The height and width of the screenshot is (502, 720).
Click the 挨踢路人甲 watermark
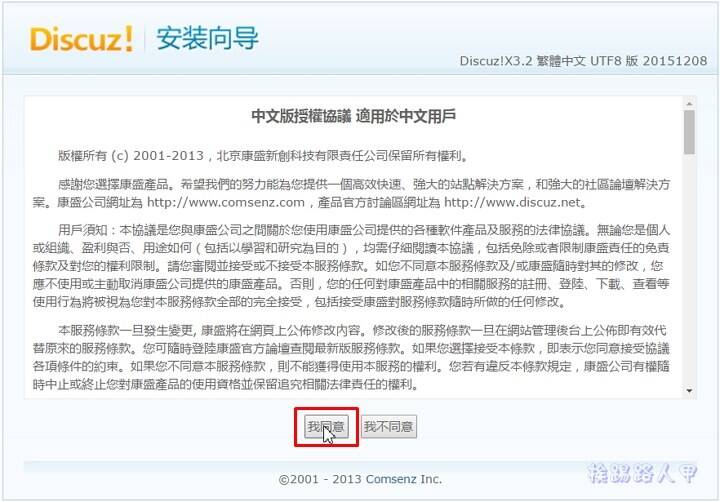pyautogui.click(x=642, y=474)
